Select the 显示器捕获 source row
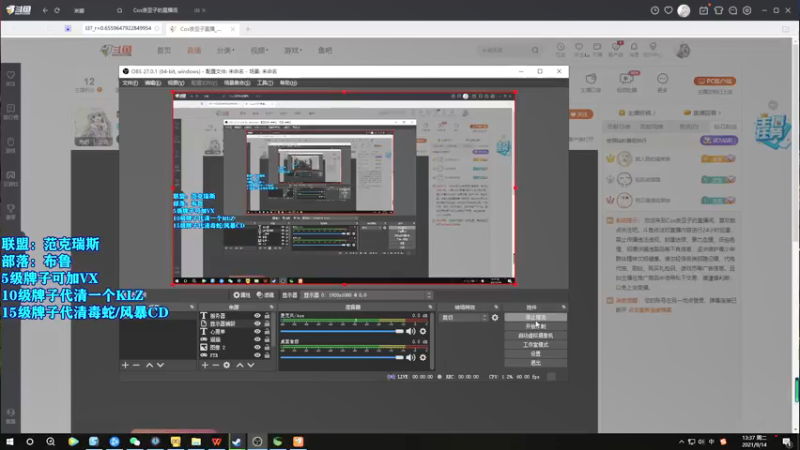Screen dimensions: 800x450 click(x=237, y=323)
